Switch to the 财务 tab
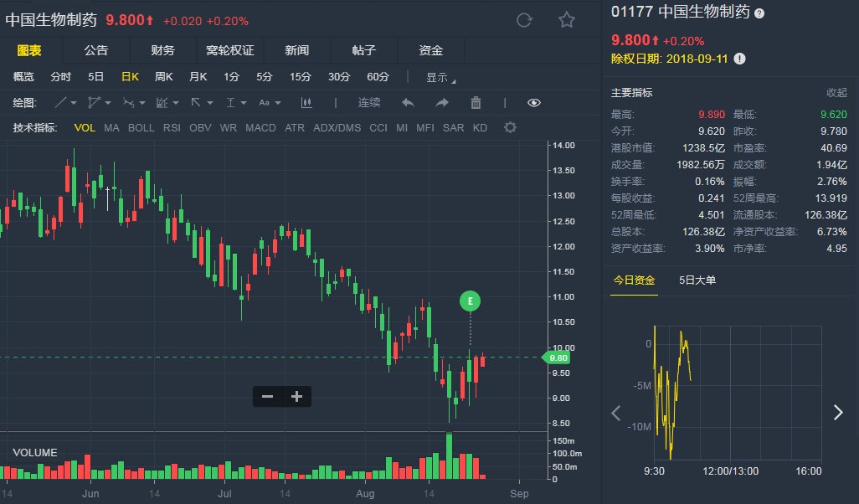The width and height of the screenshot is (859, 504). pos(163,50)
